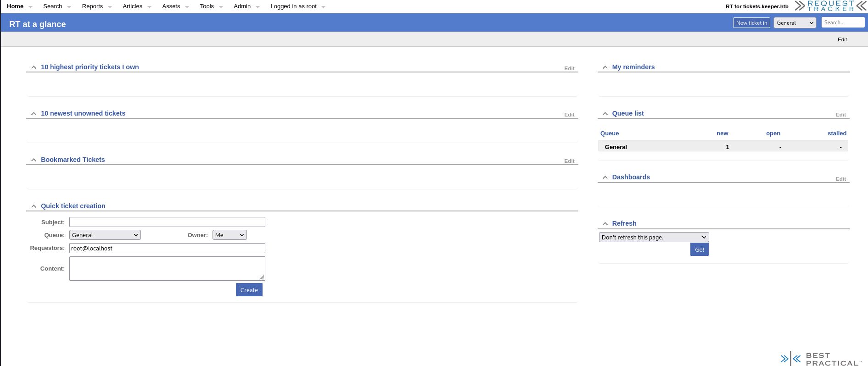Image resolution: width=868 pixels, height=366 pixels.
Task: Click the RT at a glance title
Action: click(38, 24)
